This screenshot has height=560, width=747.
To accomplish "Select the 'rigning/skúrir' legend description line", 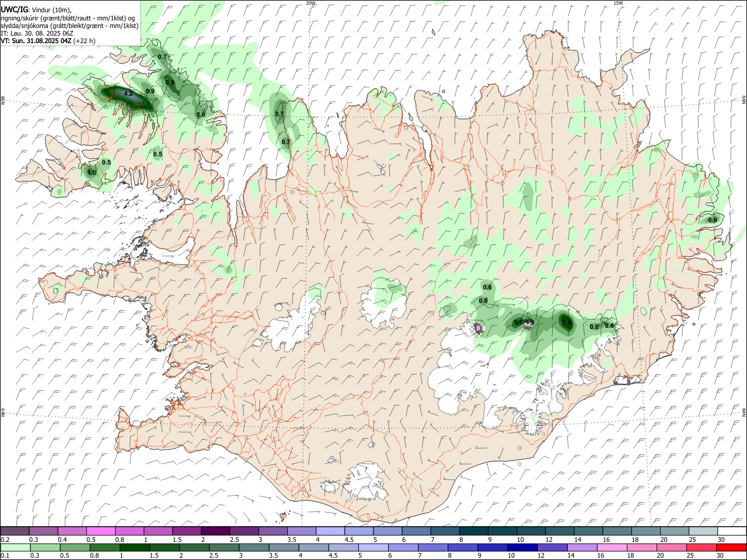I will (x=68, y=17).
